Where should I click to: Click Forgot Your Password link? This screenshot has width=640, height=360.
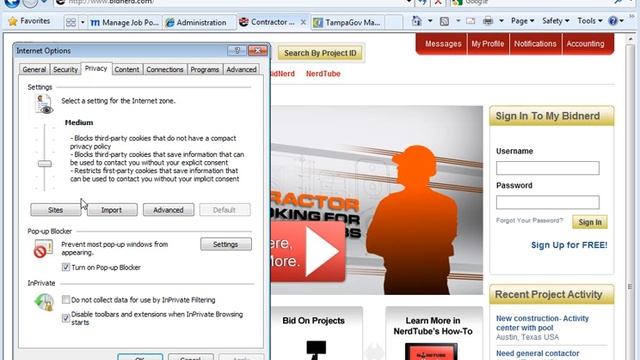pyautogui.click(x=529, y=220)
